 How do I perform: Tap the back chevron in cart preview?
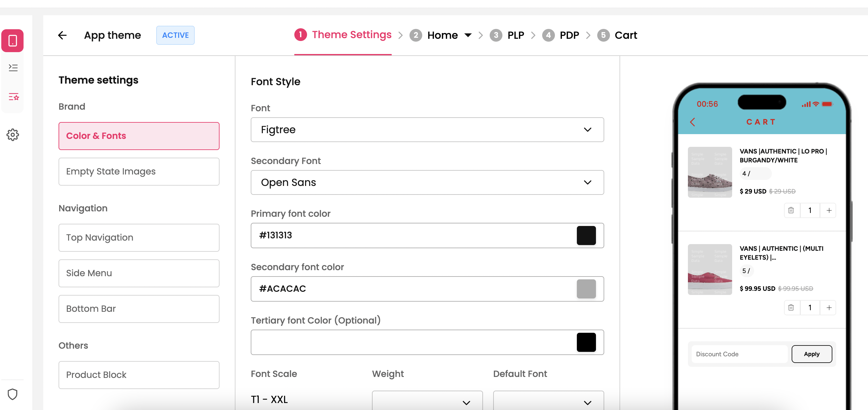[x=692, y=122]
